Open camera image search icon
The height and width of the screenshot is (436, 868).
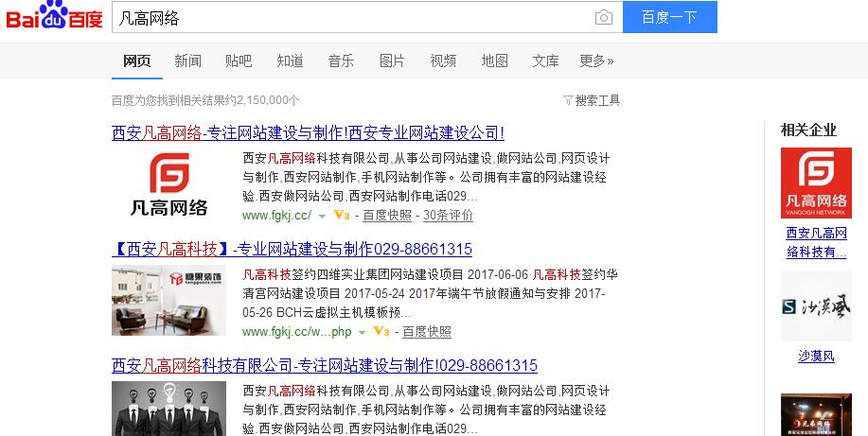coord(603,18)
